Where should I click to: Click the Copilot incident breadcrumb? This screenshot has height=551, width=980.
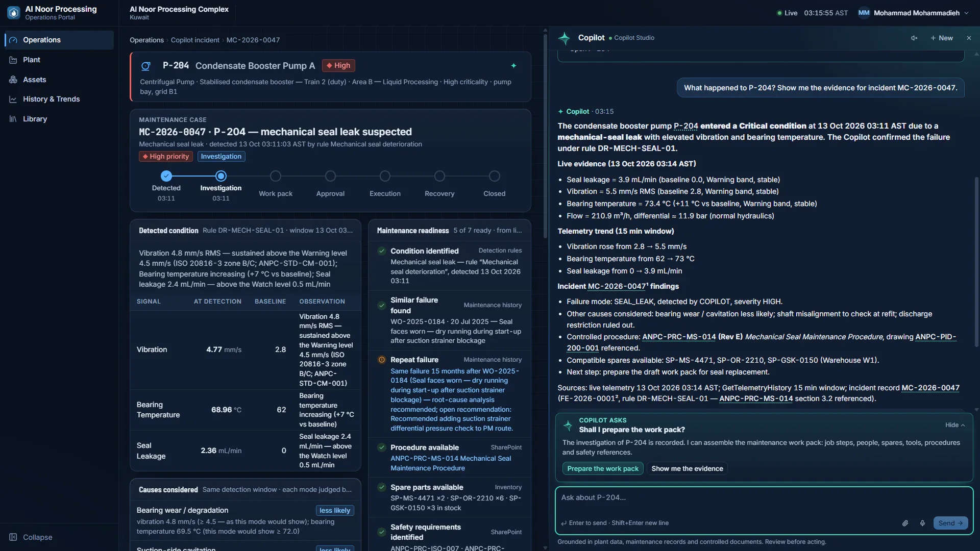pos(195,40)
